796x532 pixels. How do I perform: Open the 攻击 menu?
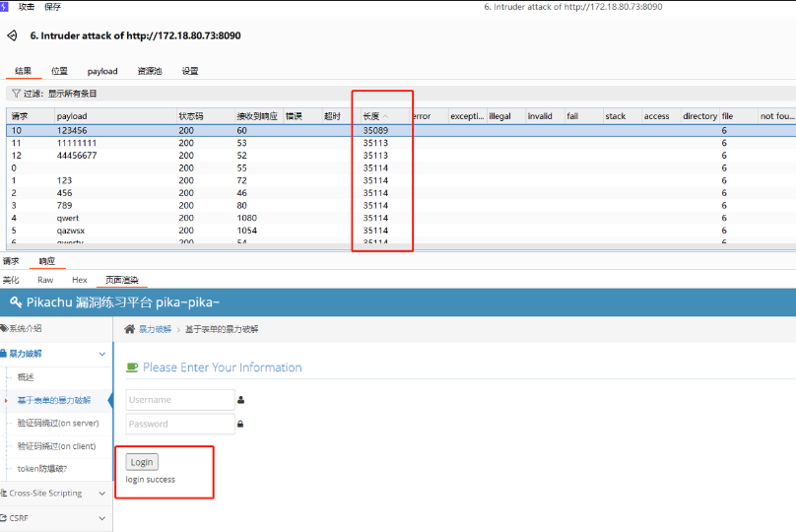27,7
